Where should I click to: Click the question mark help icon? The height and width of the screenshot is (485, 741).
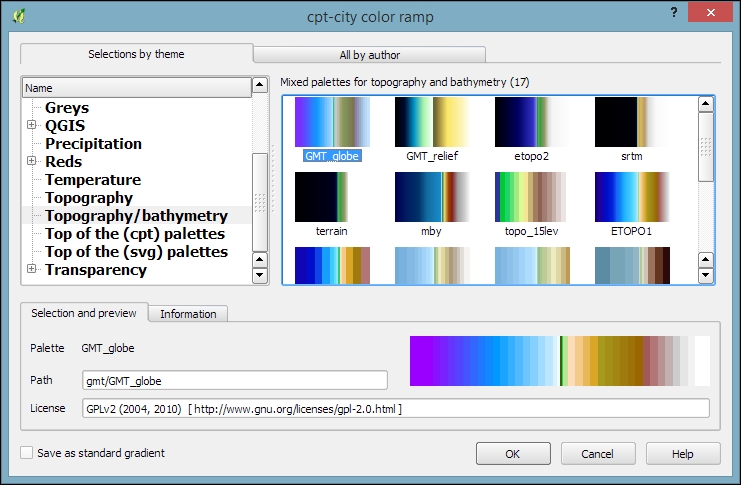pyautogui.click(x=674, y=12)
